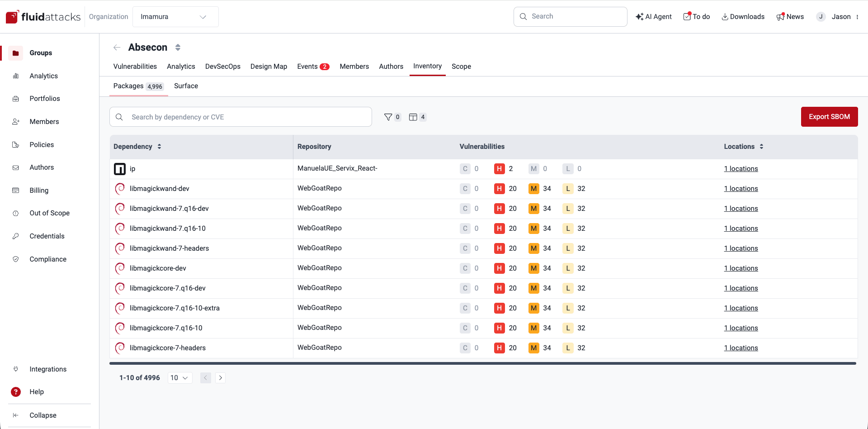The width and height of the screenshot is (868, 429).
Task: Open the To do checklist icon
Action: (x=688, y=16)
